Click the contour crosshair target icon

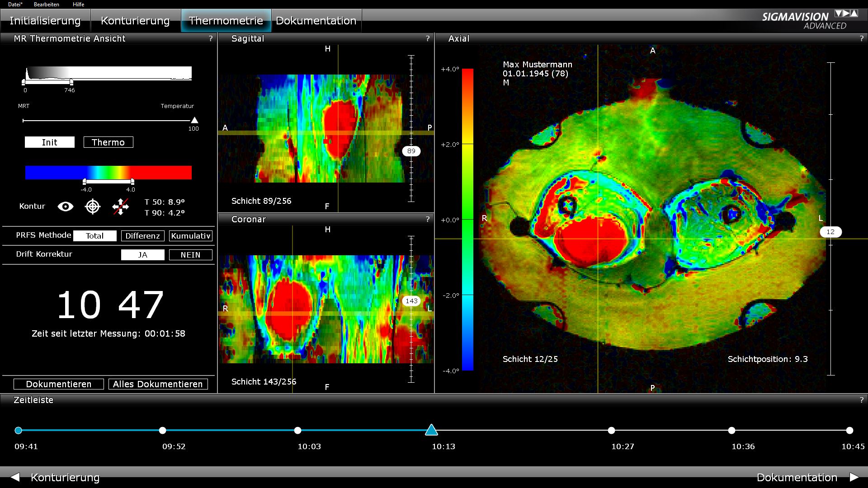pos(93,207)
